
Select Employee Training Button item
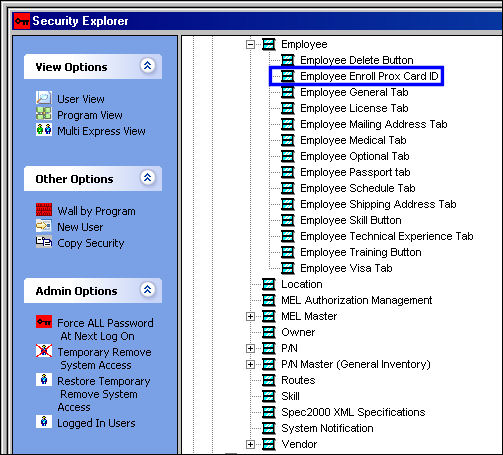click(361, 252)
